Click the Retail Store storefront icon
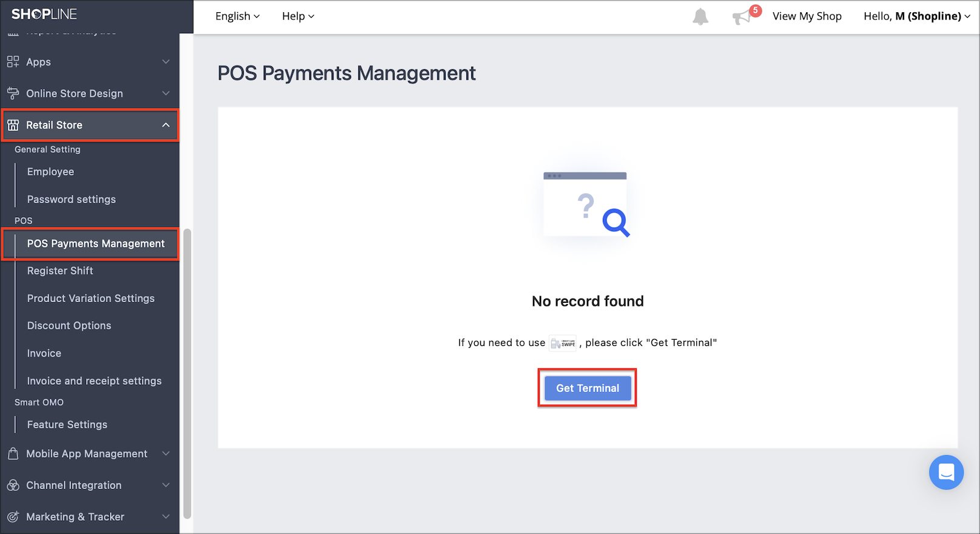The width and height of the screenshot is (980, 534). (x=13, y=125)
